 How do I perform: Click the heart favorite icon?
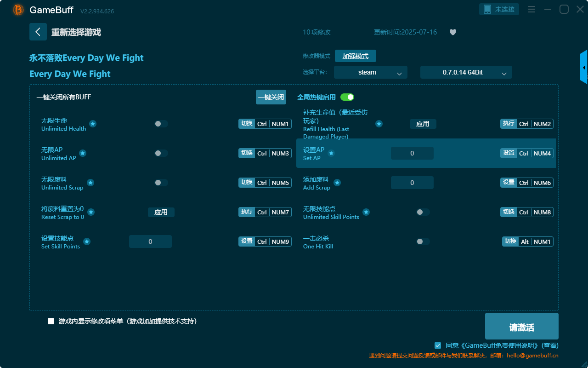click(453, 32)
